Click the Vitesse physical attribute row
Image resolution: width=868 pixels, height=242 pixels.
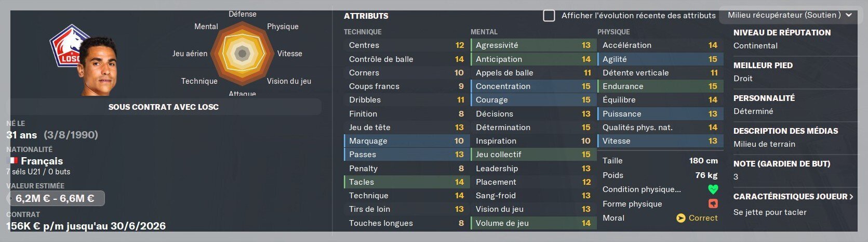click(x=660, y=141)
